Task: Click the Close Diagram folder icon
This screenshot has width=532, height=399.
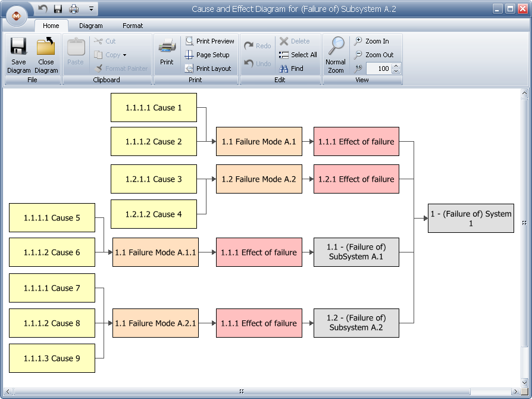Action: pyautogui.click(x=46, y=47)
